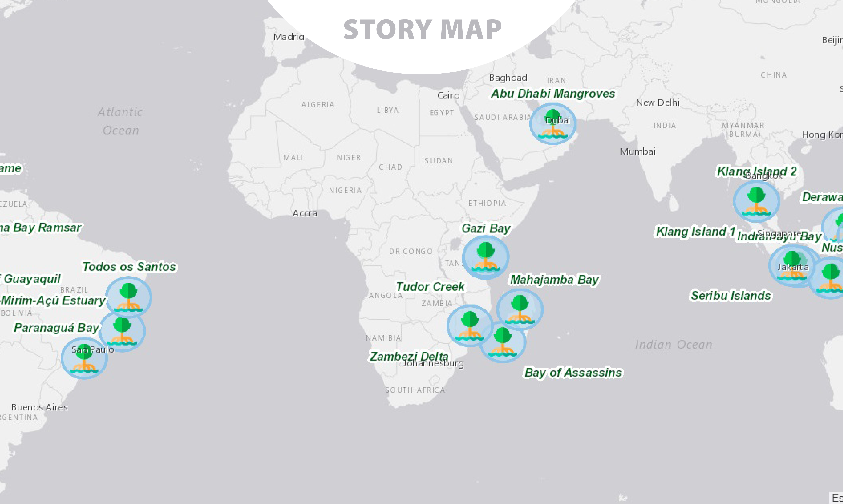Select the Johannesburg city label

tap(433, 363)
